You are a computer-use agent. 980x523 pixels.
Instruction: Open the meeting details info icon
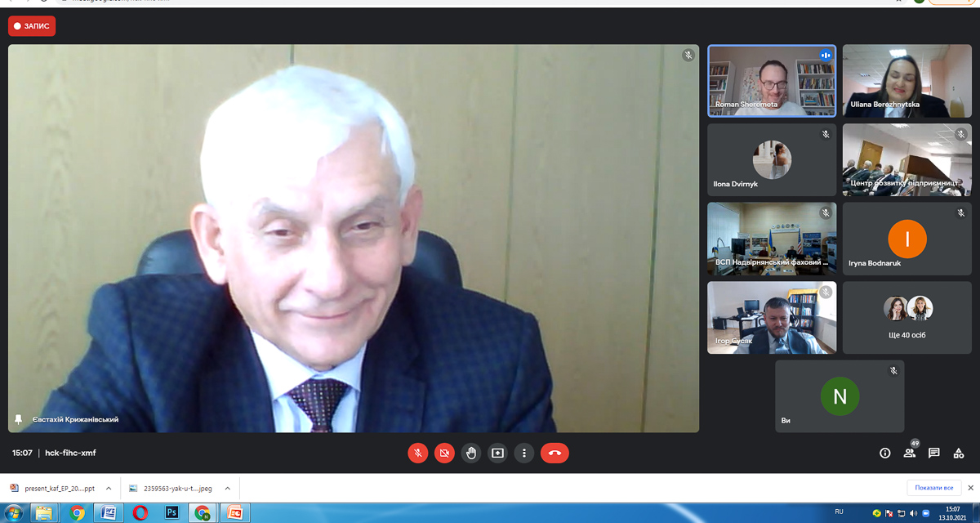coord(884,453)
